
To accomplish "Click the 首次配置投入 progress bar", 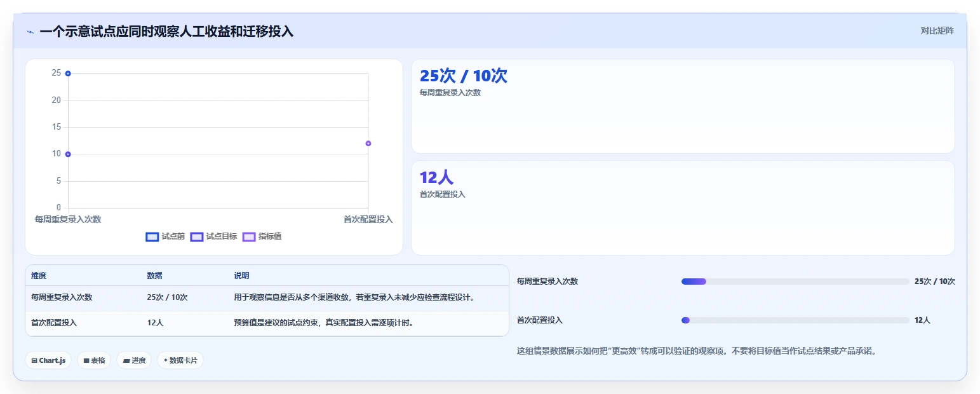I will click(x=795, y=320).
